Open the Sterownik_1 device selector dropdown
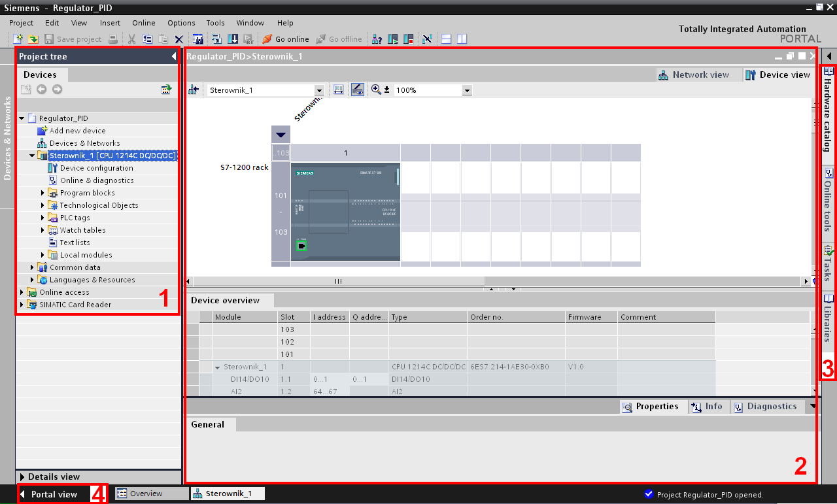 point(319,90)
